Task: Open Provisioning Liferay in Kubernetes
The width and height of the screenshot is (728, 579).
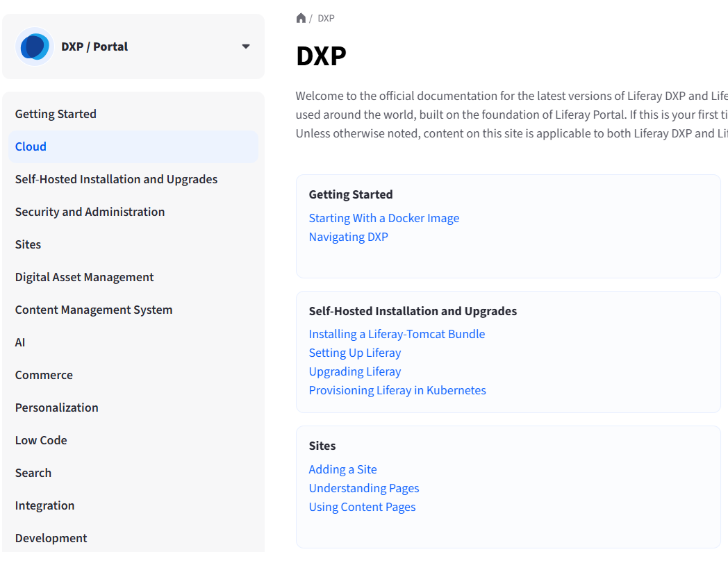Action: click(397, 390)
